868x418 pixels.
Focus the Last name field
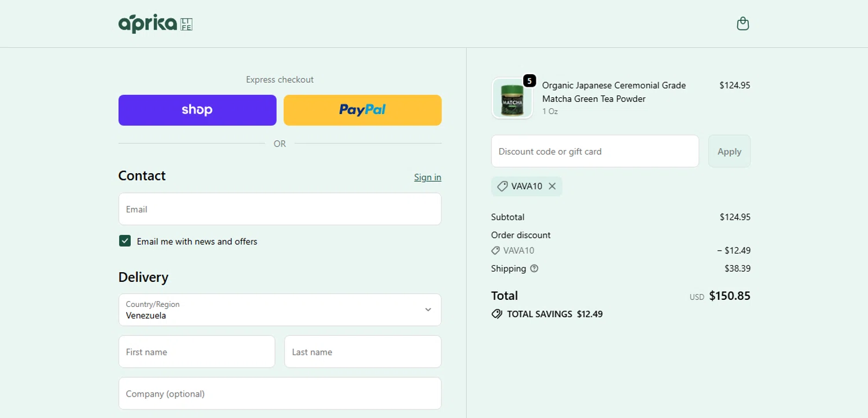(x=362, y=351)
